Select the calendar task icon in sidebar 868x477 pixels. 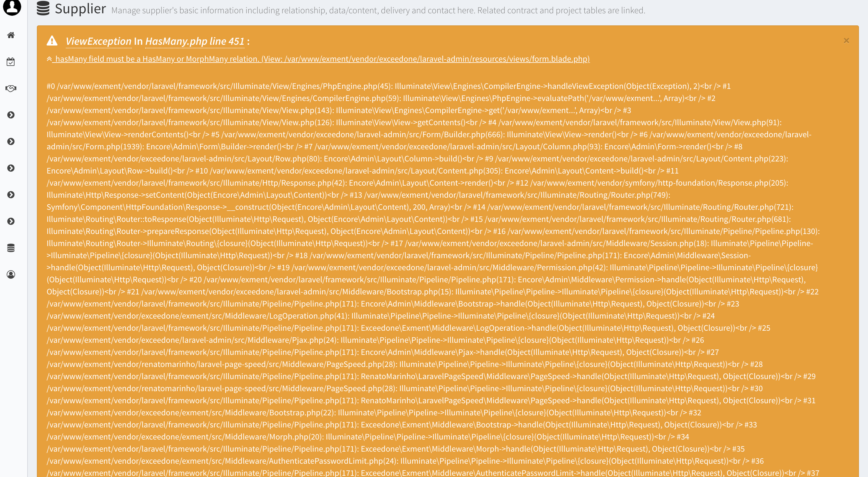coord(11,62)
